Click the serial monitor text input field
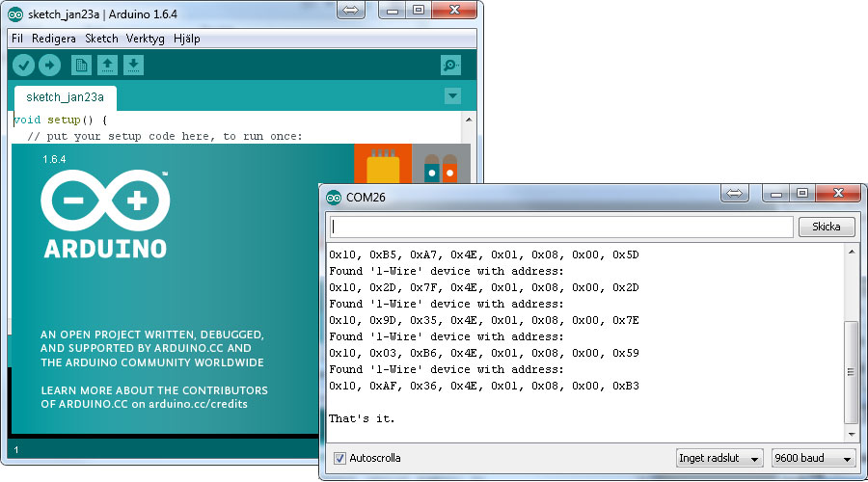 (561, 227)
